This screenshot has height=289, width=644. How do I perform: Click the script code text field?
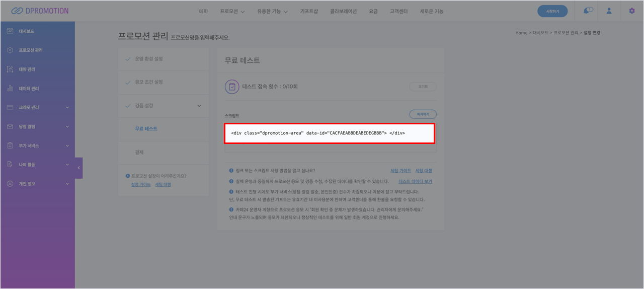coord(330,133)
